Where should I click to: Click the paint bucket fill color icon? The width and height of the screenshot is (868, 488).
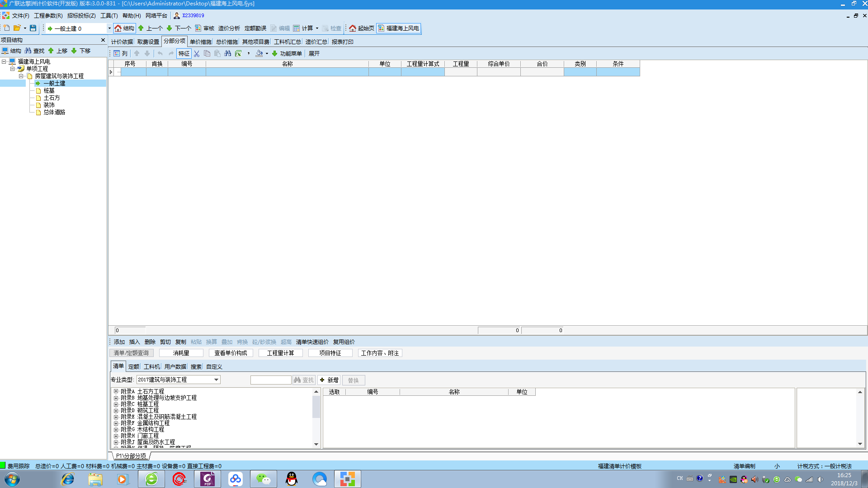[259, 53]
